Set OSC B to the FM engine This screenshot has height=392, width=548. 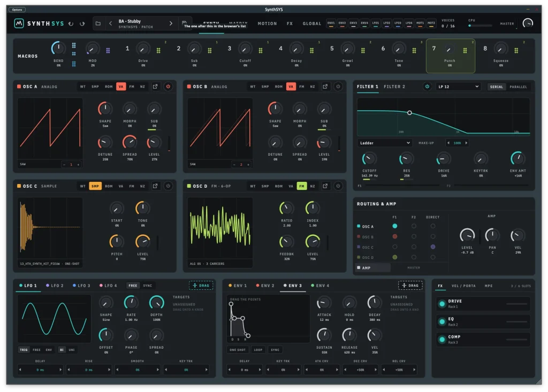302,86
